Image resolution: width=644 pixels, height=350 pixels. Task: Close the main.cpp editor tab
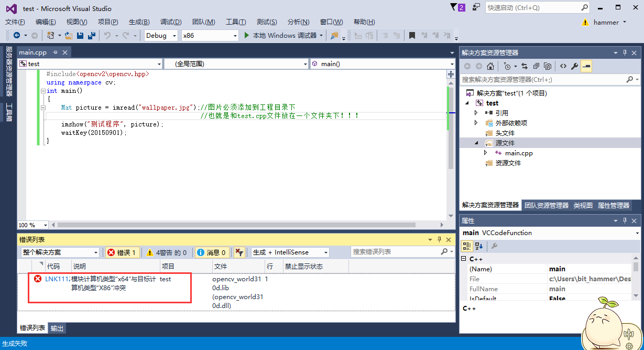[x=65, y=52]
